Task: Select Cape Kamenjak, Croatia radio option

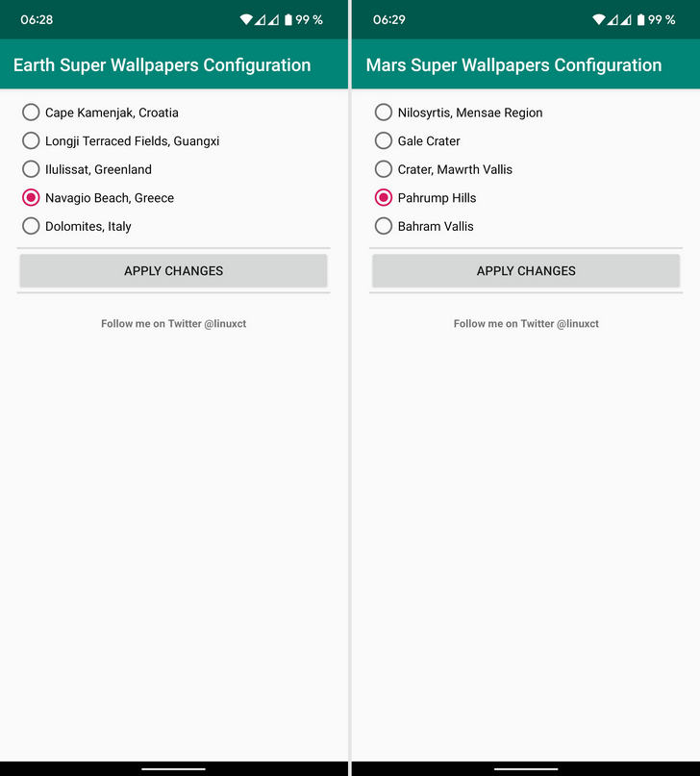Action: (100, 113)
